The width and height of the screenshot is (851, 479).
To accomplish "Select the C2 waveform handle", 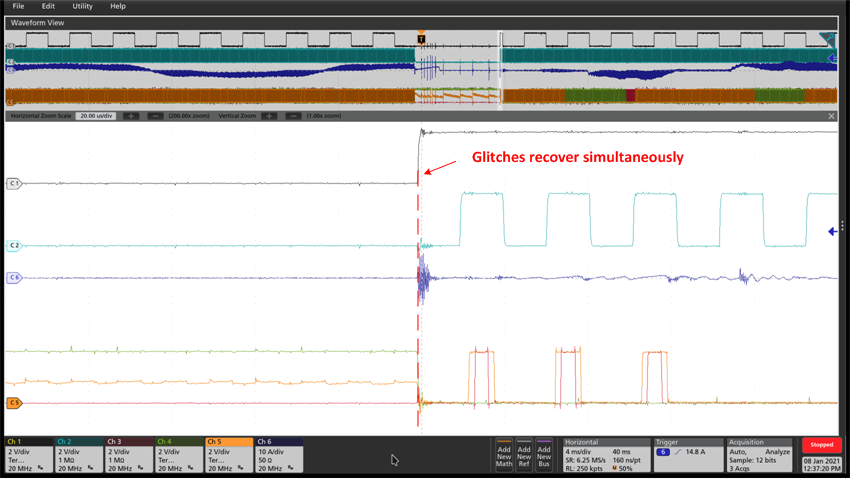I will [14, 246].
